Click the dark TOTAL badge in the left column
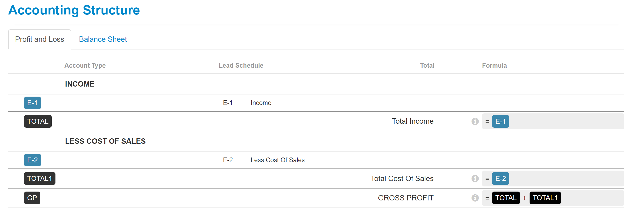Image resolution: width=644 pixels, height=210 pixels. [x=38, y=121]
